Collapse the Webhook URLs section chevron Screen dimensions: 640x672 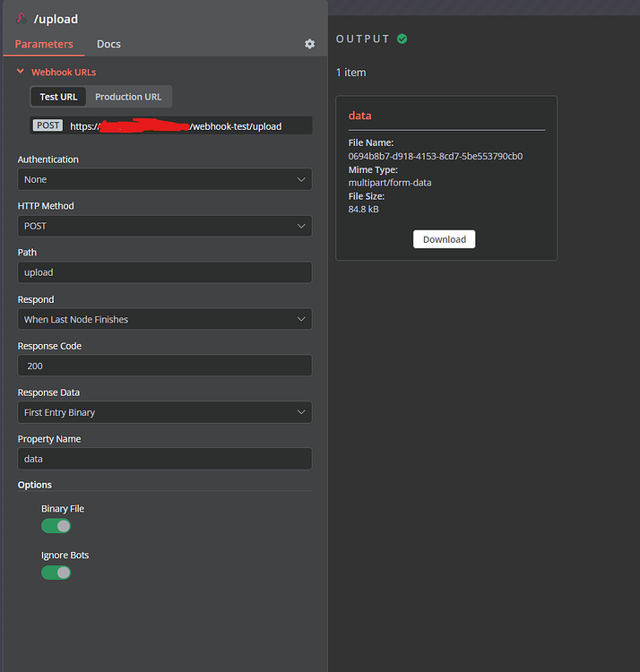point(21,72)
